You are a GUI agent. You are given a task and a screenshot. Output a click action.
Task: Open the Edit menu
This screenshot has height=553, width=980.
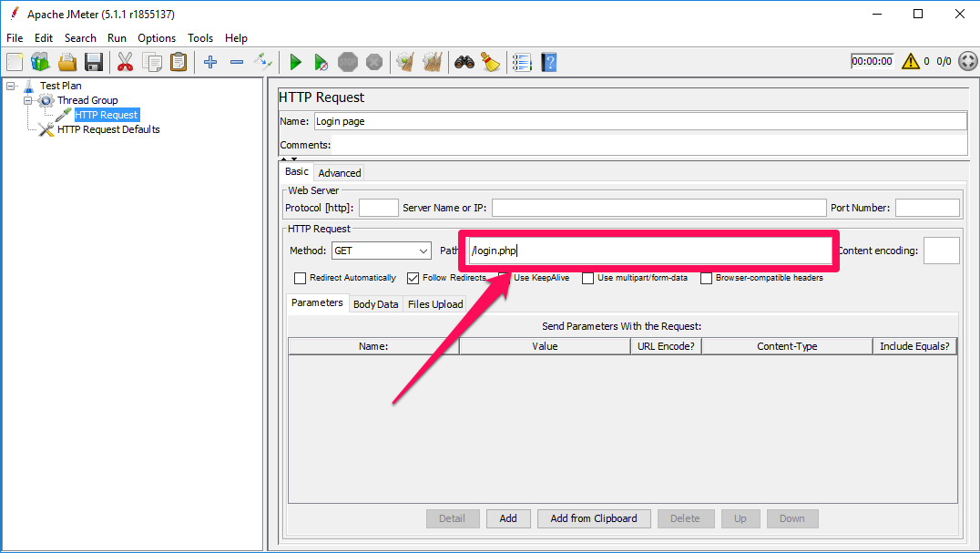coord(44,38)
